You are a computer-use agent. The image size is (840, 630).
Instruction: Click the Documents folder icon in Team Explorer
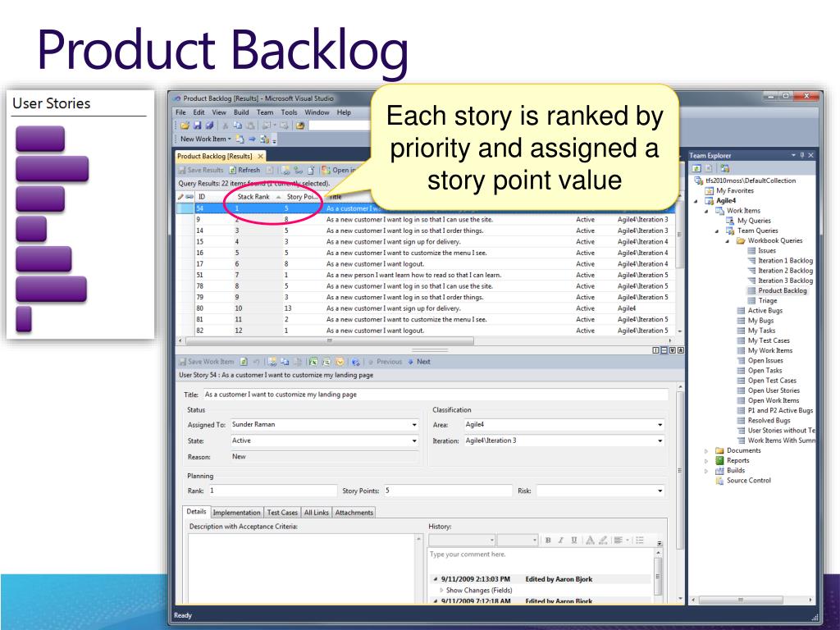coord(719,450)
